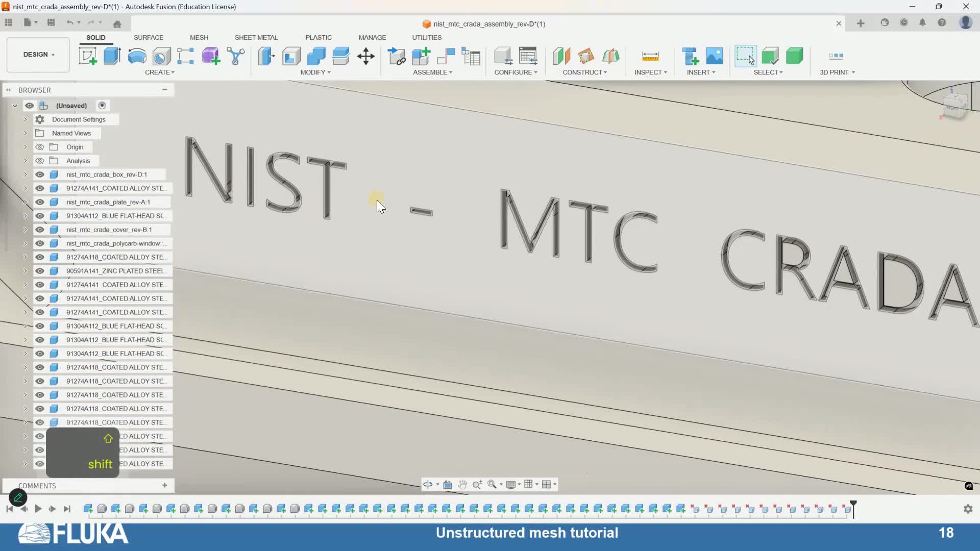Hide 90591A141_ZINC PLATED STEEL component
Screen dimensions: 980x551
(x=40, y=271)
